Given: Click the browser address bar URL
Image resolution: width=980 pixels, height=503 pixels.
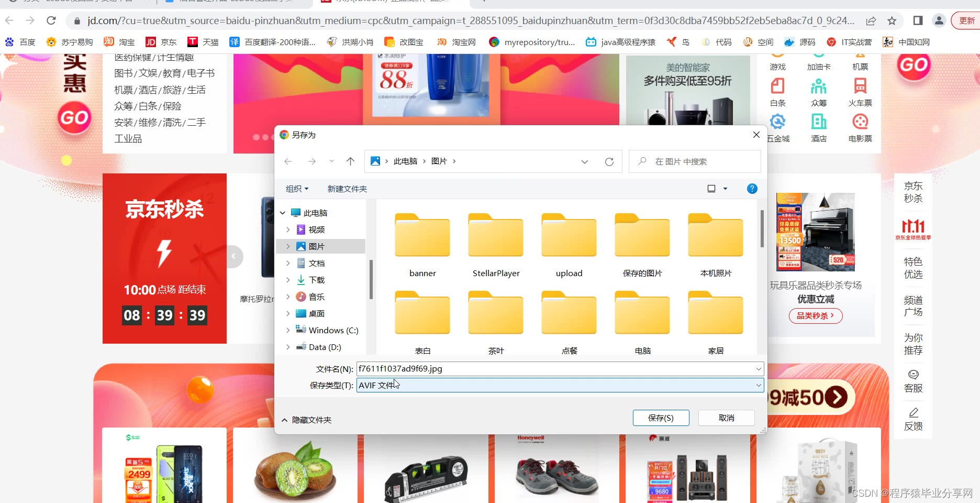Looking at the screenshot, I should (x=471, y=21).
